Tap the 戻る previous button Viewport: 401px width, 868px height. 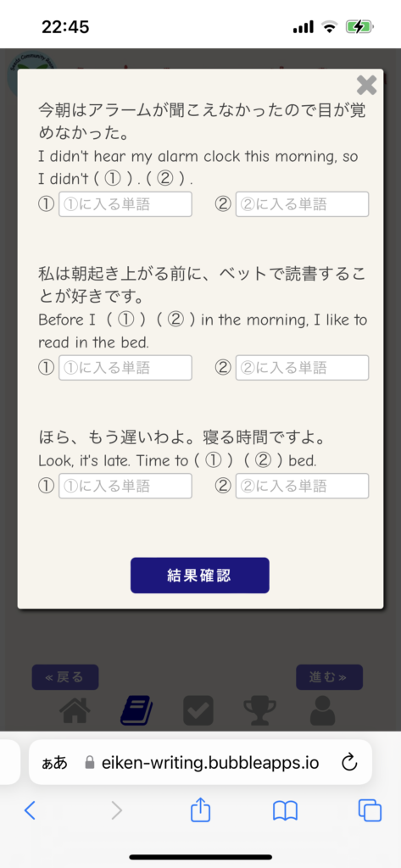coord(65,677)
